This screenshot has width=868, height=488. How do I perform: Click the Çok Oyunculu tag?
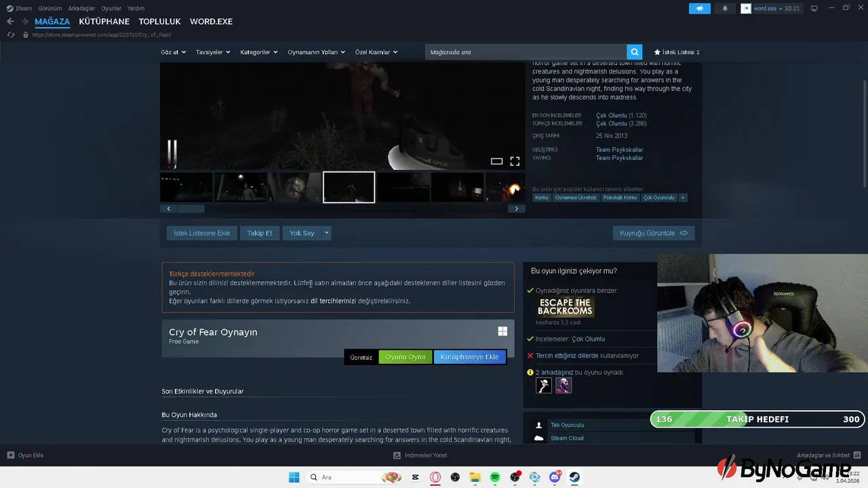(x=659, y=198)
